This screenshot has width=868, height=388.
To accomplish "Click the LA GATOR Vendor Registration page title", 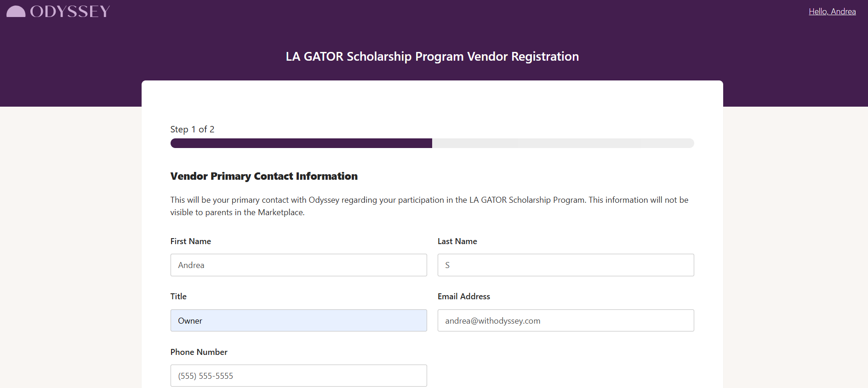I will (x=432, y=57).
